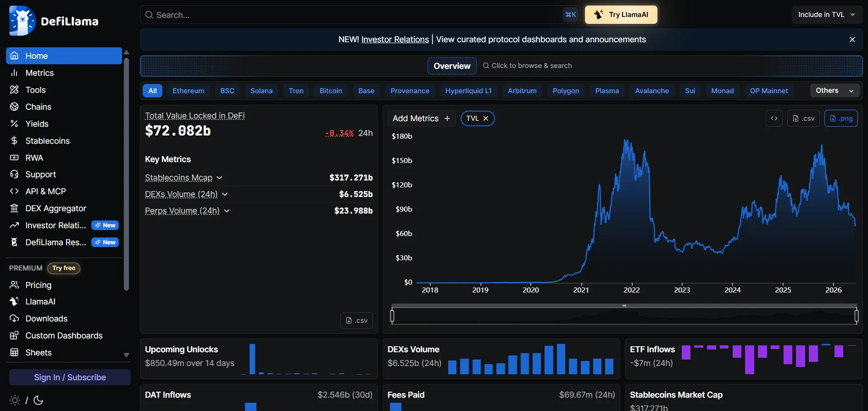Select the BSC chain filter

[x=227, y=91]
